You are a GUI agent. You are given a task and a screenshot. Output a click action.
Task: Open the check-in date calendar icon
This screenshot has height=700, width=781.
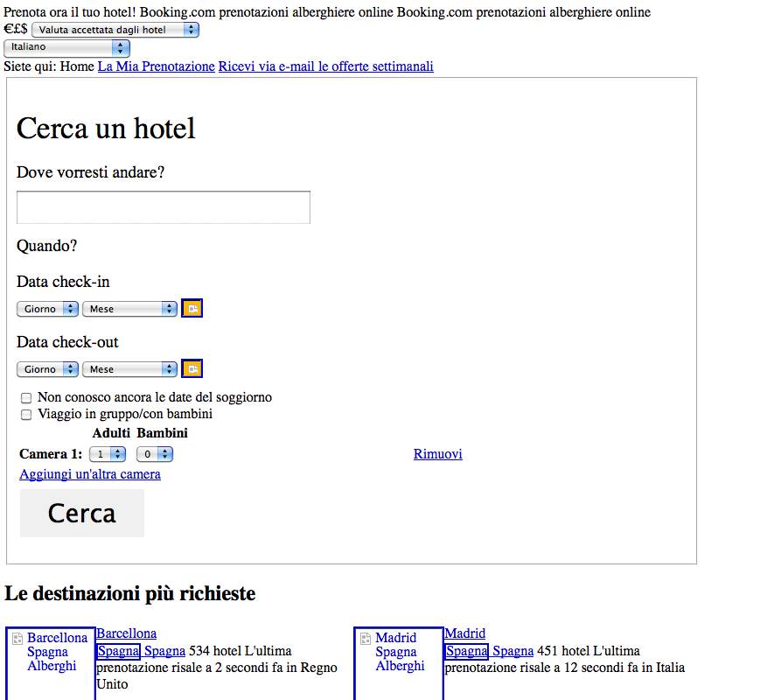[x=192, y=308]
